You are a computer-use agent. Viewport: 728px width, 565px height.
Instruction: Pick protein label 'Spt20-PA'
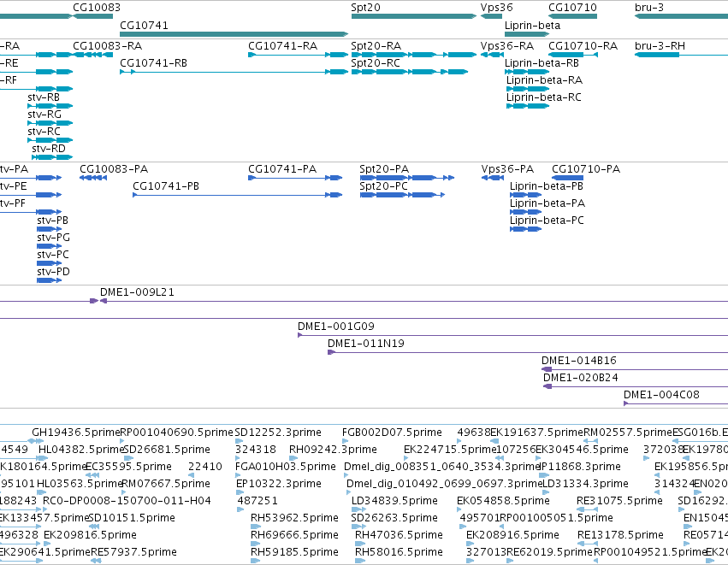coord(384,169)
